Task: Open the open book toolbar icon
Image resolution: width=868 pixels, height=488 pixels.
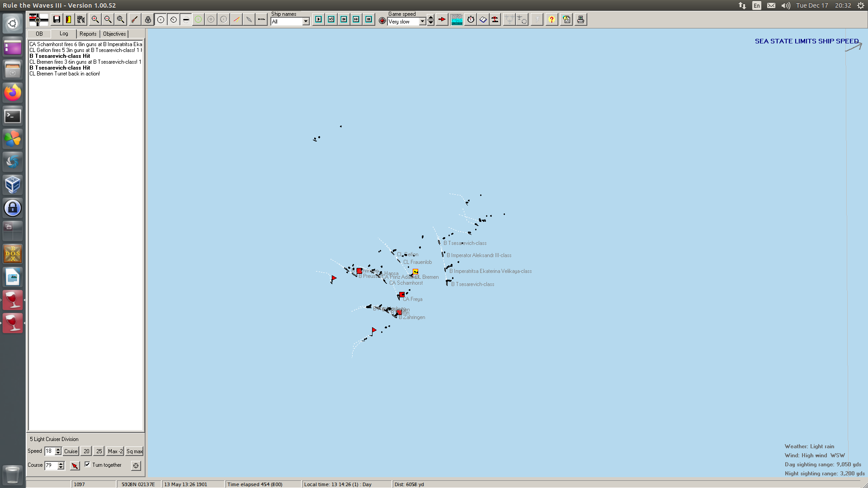Action: pos(483,19)
